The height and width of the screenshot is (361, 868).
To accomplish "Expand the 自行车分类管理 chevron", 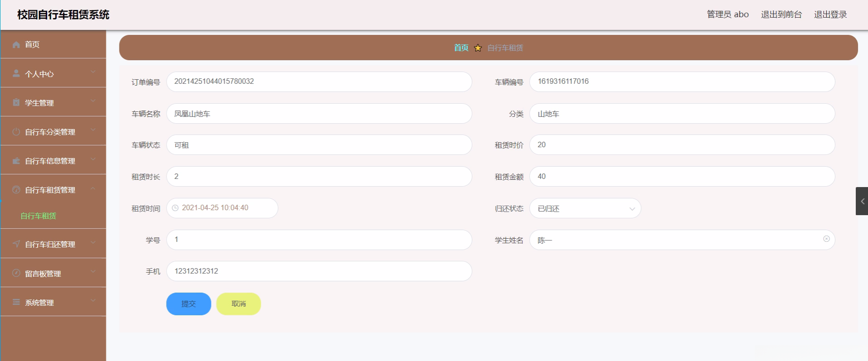I will click(x=93, y=130).
